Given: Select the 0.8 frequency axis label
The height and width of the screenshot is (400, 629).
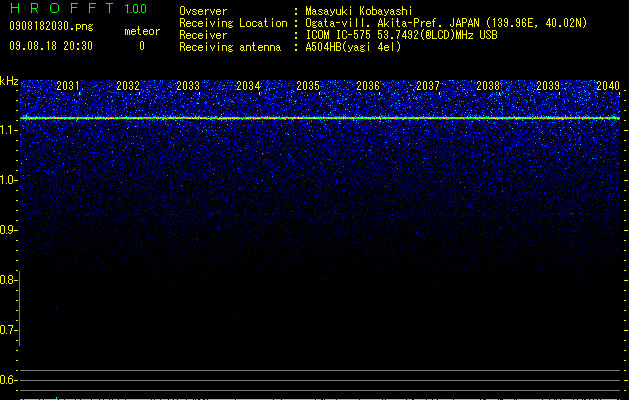Looking at the screenshot, I should click(8, 280).
